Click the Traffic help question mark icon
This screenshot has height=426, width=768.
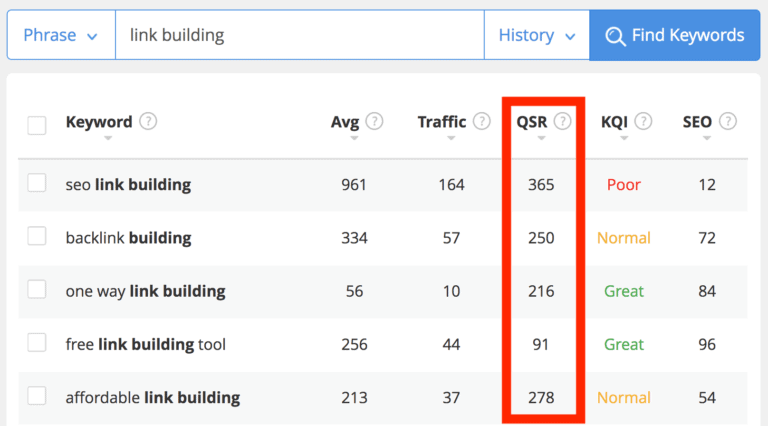pos(481,121)
